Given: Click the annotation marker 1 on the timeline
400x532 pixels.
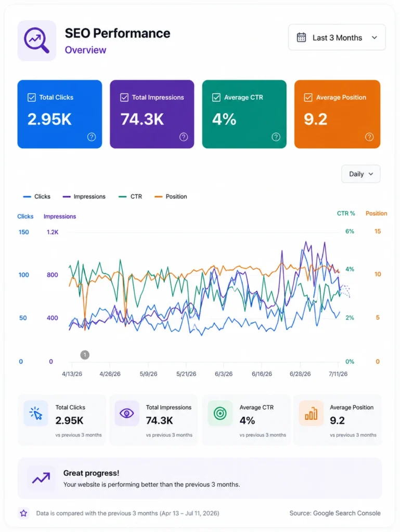Looking at the screenshot, I should pyautogui.click(x=85, y=355).
